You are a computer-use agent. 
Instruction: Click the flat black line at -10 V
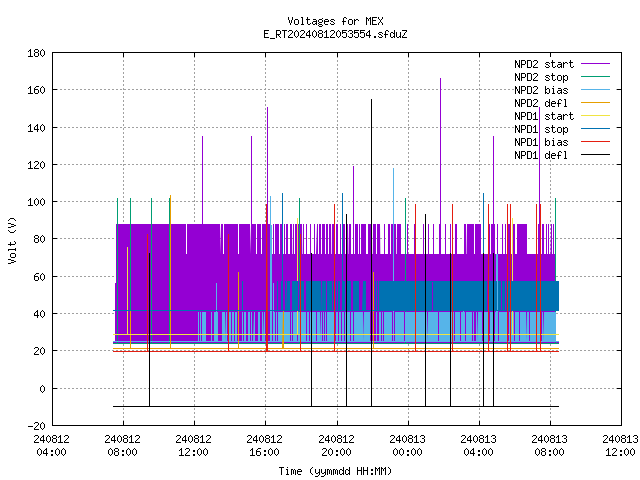tap(336, 407)
